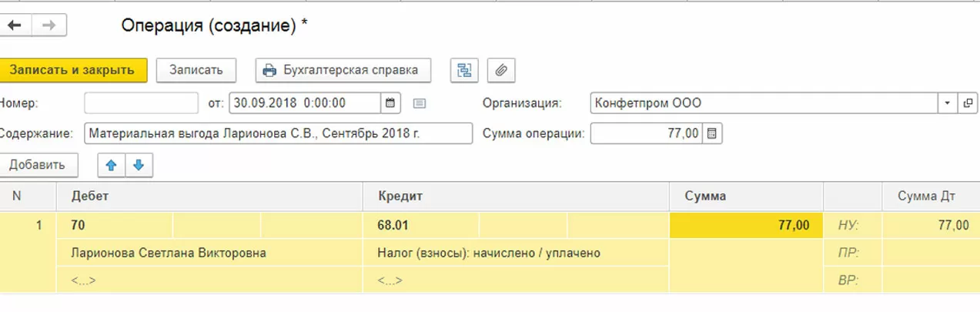The width and height of the screenshot is (980, 312).
Task: Click the back navigation arrow
Action: (x=15, y=25)
